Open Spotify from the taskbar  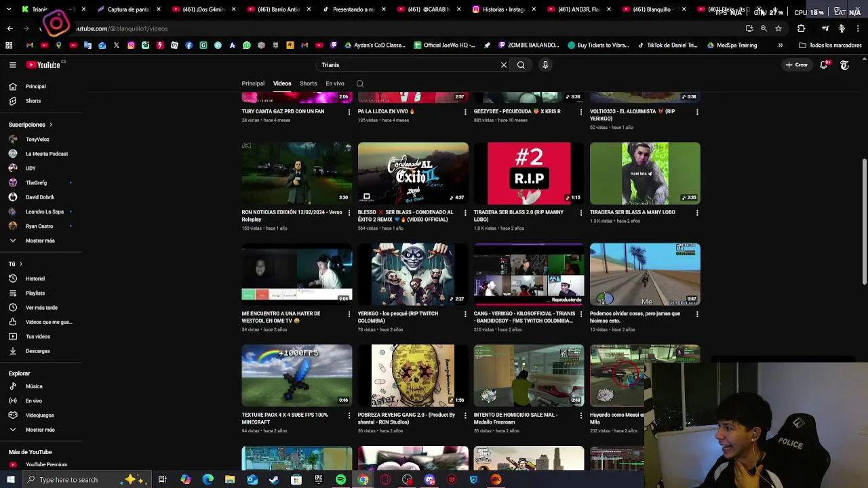tap(341, 480)
